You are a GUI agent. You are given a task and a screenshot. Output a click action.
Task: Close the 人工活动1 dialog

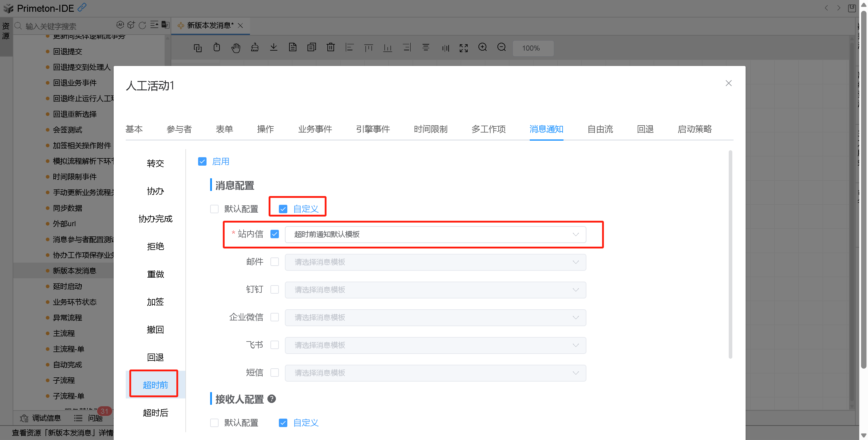tap(728, 83)
